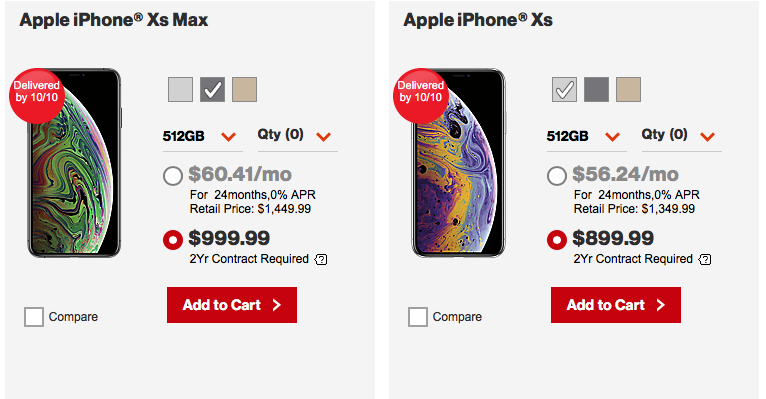Expand the 512GB storage dropdown for iPhone Xs
Screen dimensions: 766x399
click(586, 137)
